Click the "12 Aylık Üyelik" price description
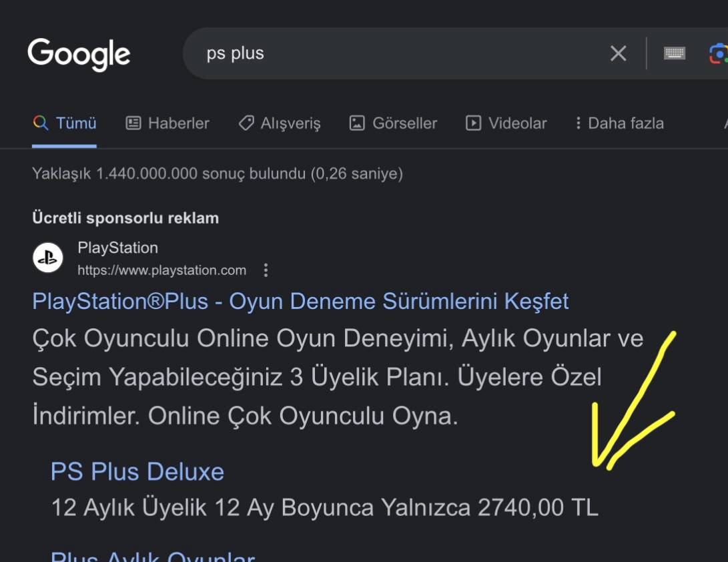 coord(325,508)
